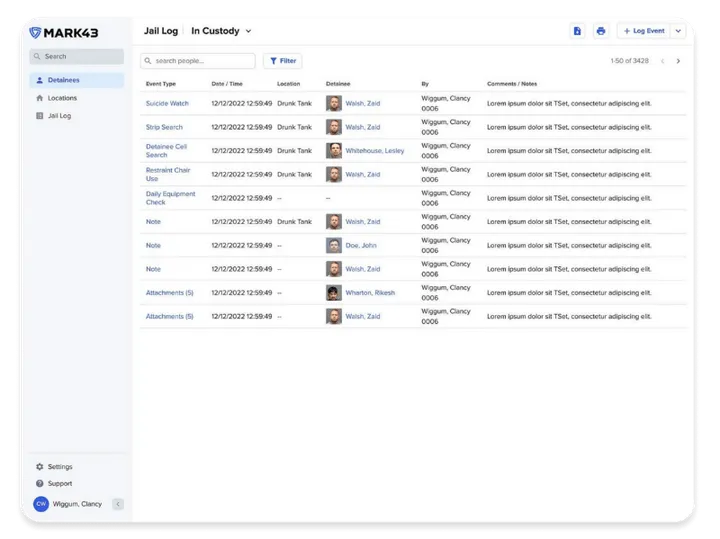
Task: Click Drunk Tank in the Suicide Watch row
Action: pos(294,103)
